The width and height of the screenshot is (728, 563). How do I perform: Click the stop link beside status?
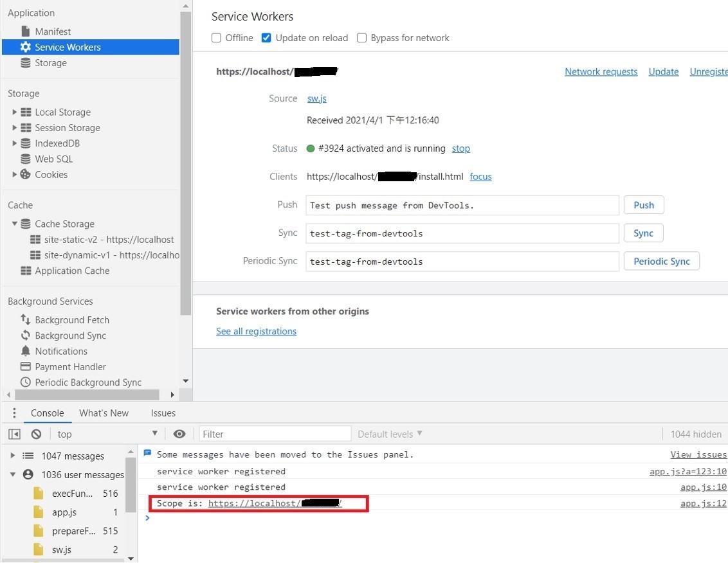point(460,148)
